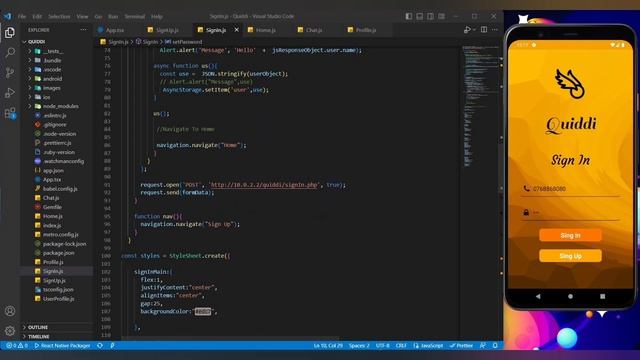Close the SignIn.js tab

coord(236,30)
